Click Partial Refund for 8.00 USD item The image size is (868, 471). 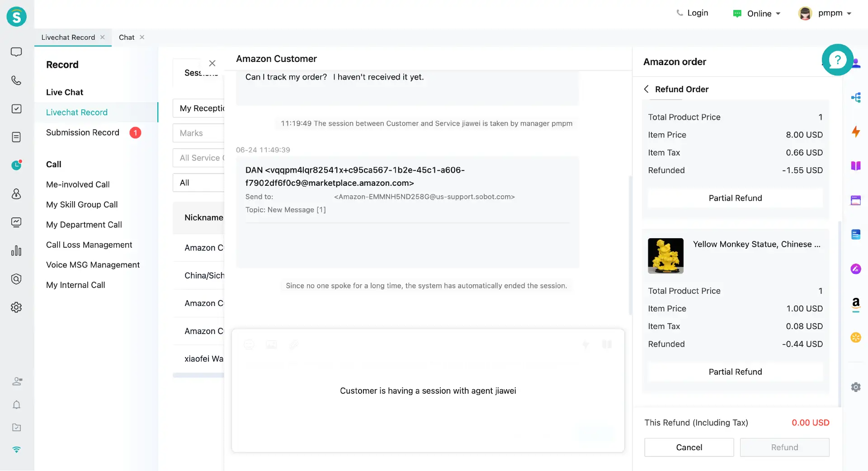click(x=735, y=198)
